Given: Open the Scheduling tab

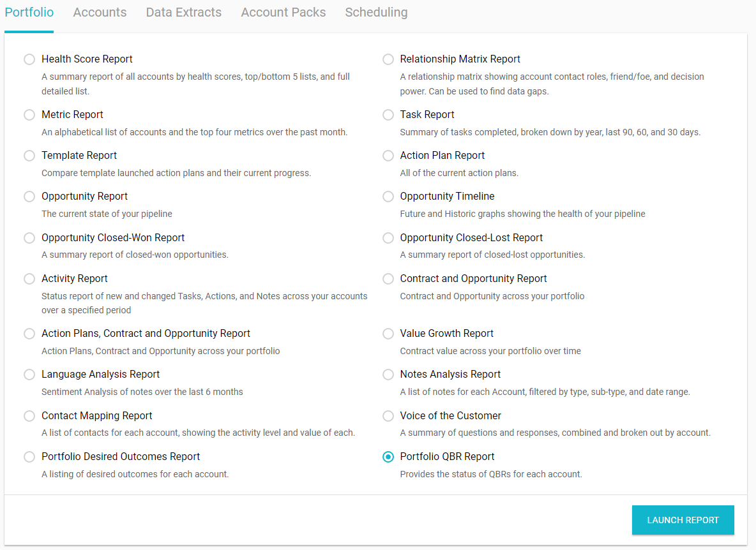Looking at the screenshot, I should [x=376, y=13].
